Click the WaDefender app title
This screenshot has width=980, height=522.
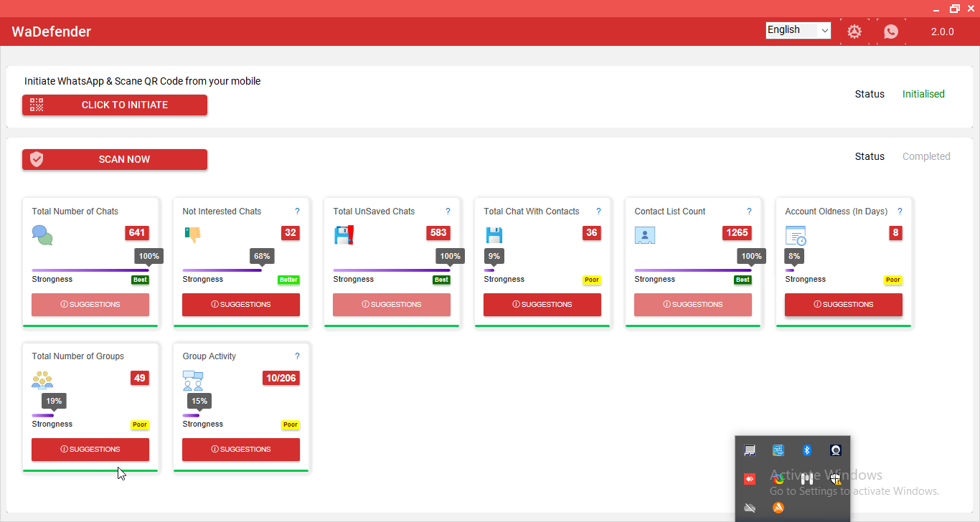(52, 32)
